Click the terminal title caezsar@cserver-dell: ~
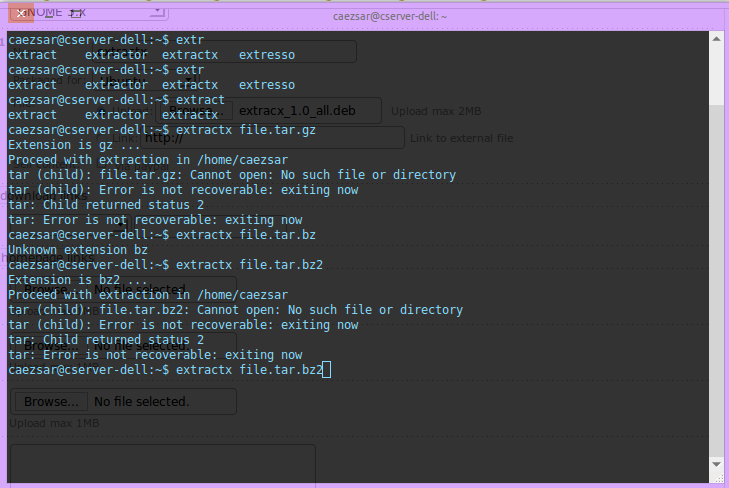 (x=390, y=16)
